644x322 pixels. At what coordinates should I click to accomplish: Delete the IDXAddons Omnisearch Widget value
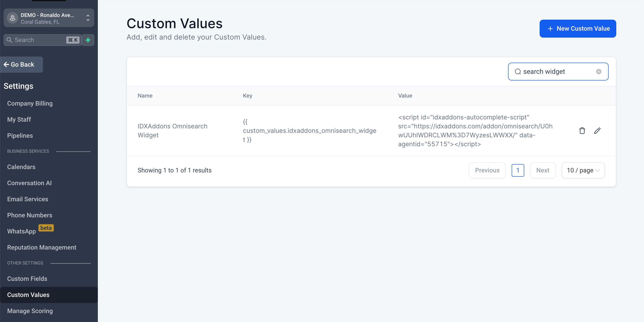582,131
